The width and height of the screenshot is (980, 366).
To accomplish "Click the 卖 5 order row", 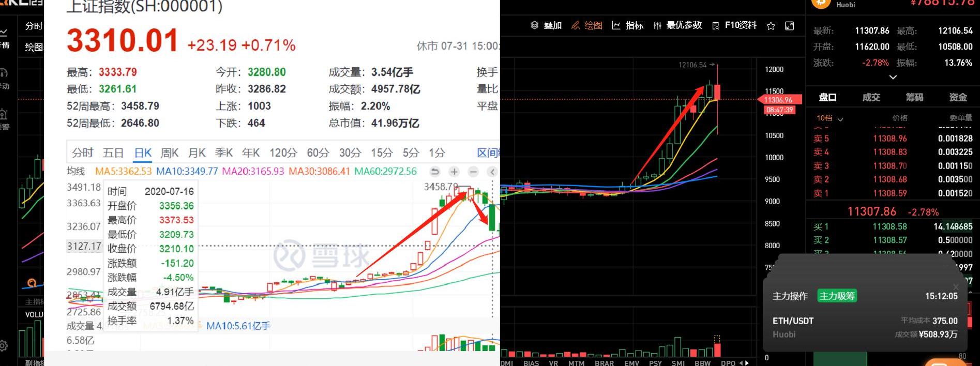I will pyautogui.click(x=893, y=139).
